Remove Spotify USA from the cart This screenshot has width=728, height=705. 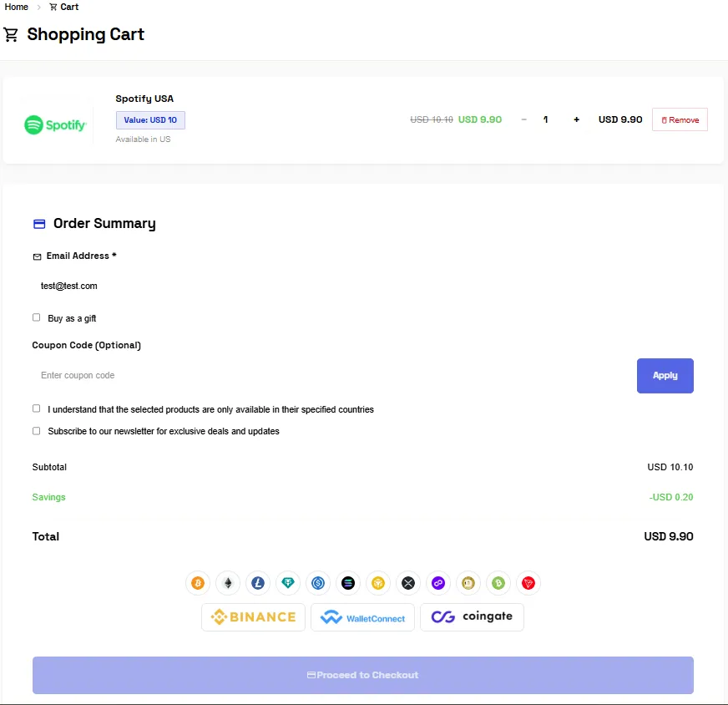coord(679,119)
